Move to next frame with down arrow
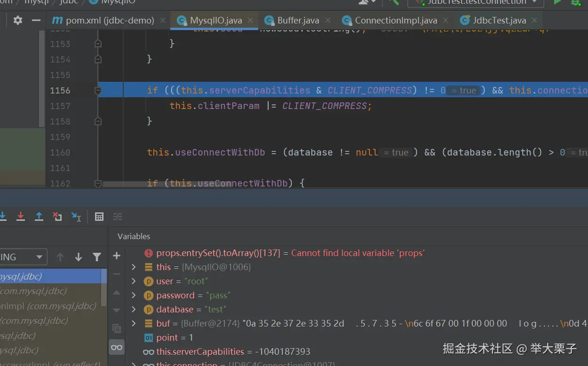This screenshot has width=588, height=366. 79,257
